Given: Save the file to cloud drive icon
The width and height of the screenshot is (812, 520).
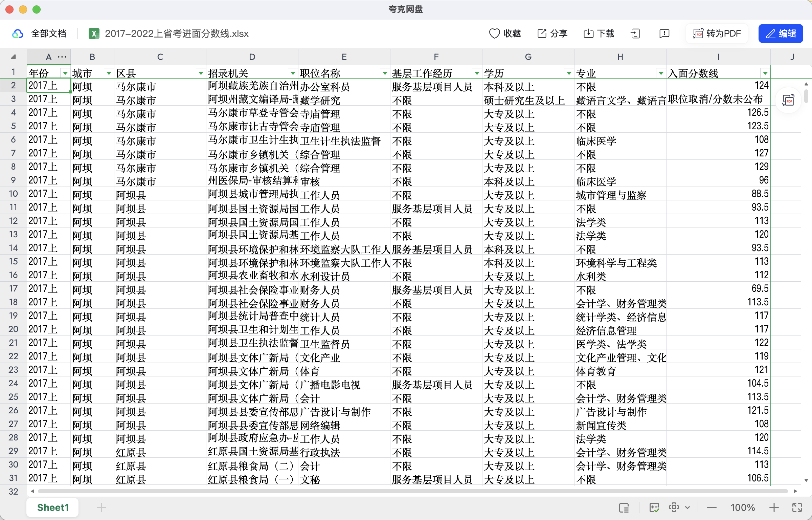Looking at the screenshot, I should (x=635, y=33).
